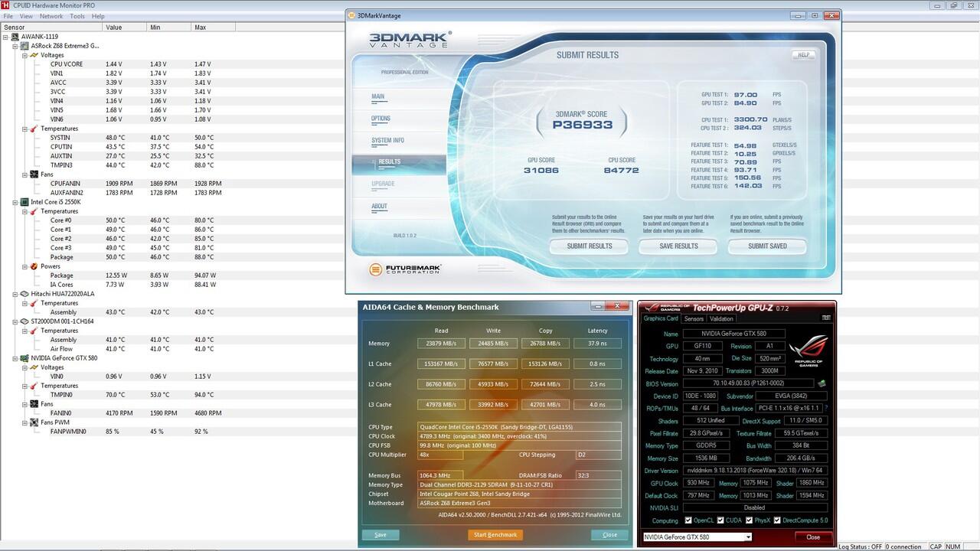This screenshot has height=551, width=980.
Task: Toggle the OpenCL checkbox in GPU-Z
Action: 689,520
